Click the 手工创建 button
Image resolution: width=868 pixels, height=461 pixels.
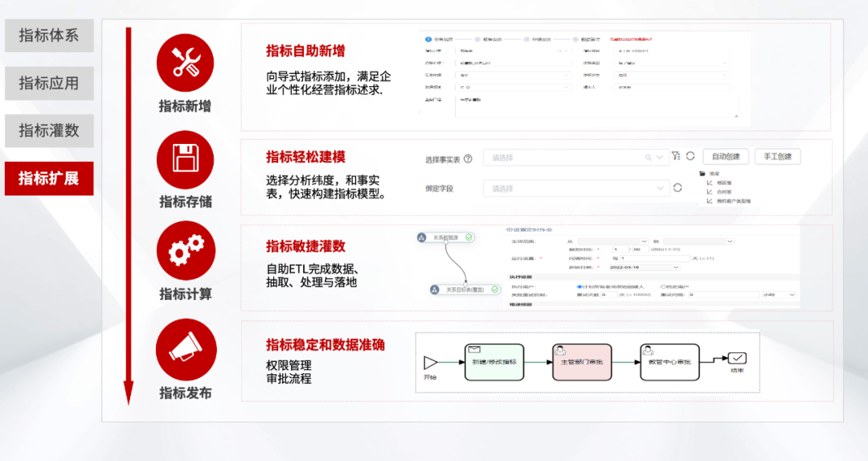(778, 157)
